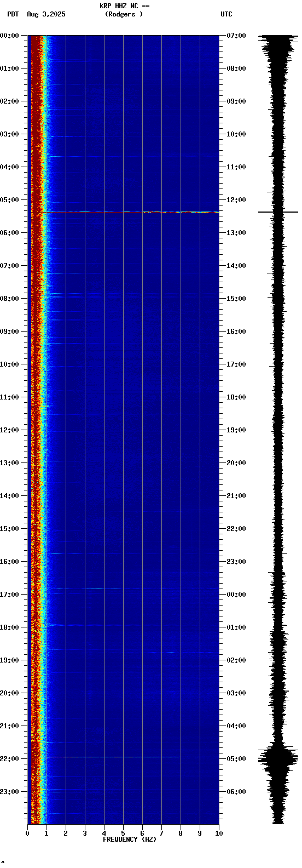This screenshot has width=302, height=868.
Task: Click the '08:00' PDT time label
Action: coord(9,299)
